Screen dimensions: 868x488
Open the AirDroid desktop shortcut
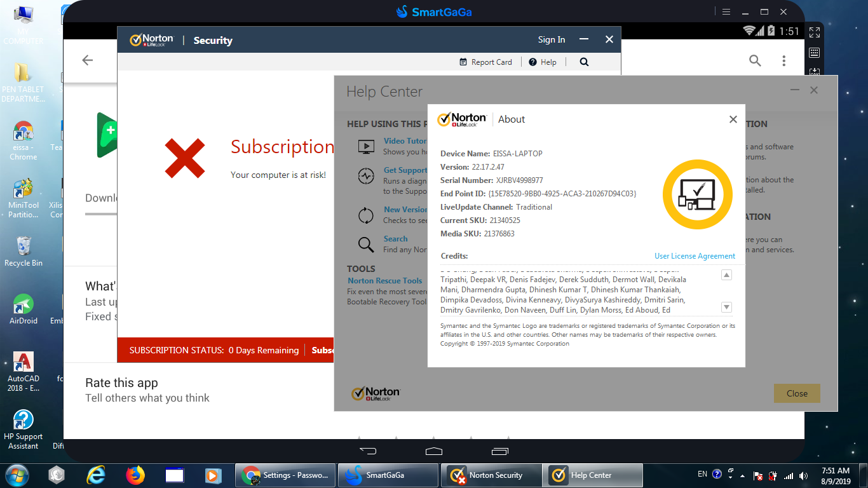24,309
